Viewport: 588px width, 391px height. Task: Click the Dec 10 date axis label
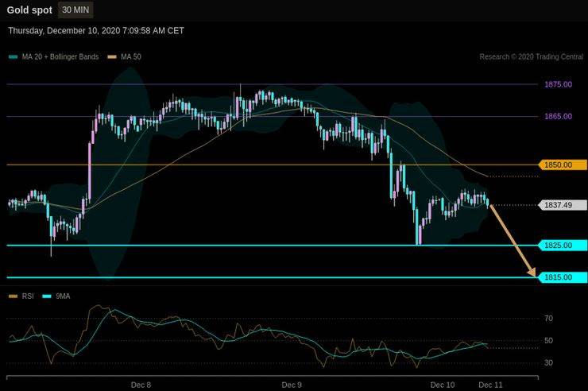pyautogui.click(x=443, y=385)
